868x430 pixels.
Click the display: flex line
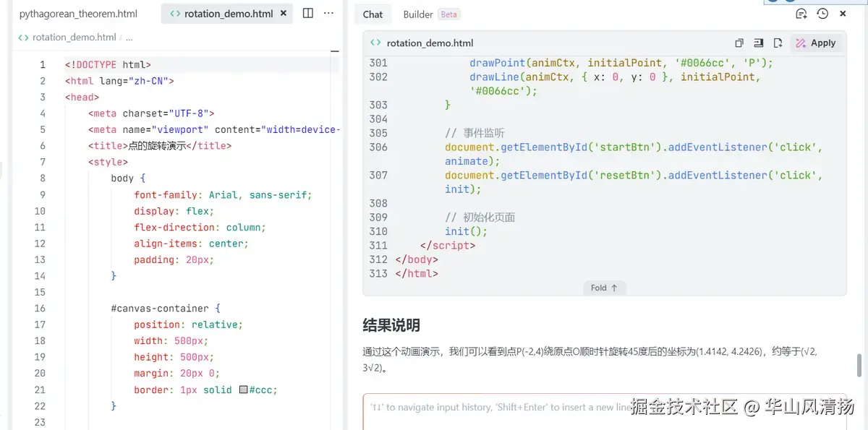tap(174, 211)
